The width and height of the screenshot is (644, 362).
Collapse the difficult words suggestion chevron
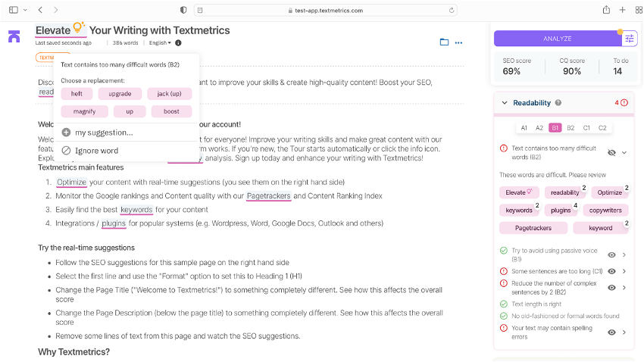[x=624, y=153]
